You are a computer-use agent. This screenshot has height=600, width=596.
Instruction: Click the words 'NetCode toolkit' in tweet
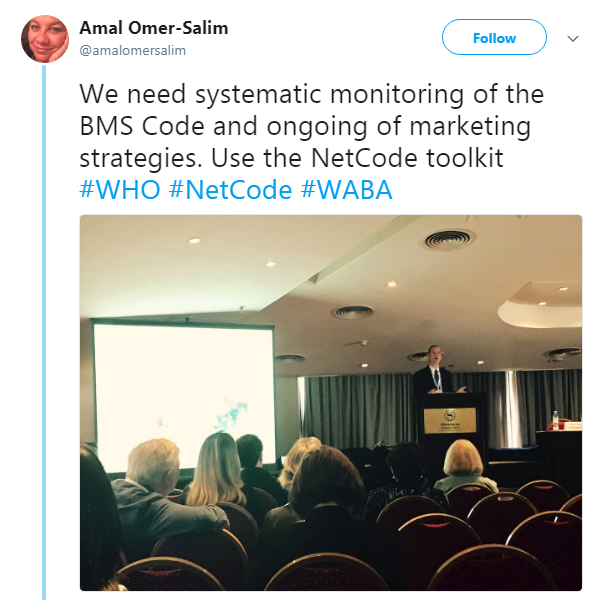click(x=407, y=158)
